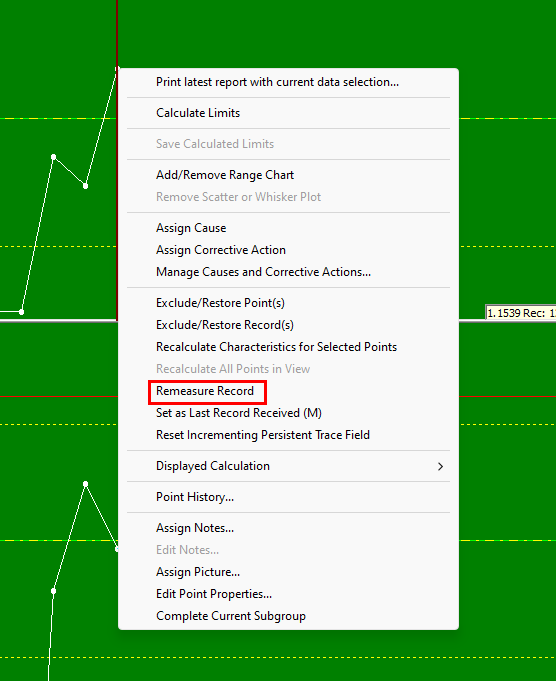Select Assign Cause menu entry
This screenshot has width=556, height=681.
pyautogui.click(x=288, y=228)
